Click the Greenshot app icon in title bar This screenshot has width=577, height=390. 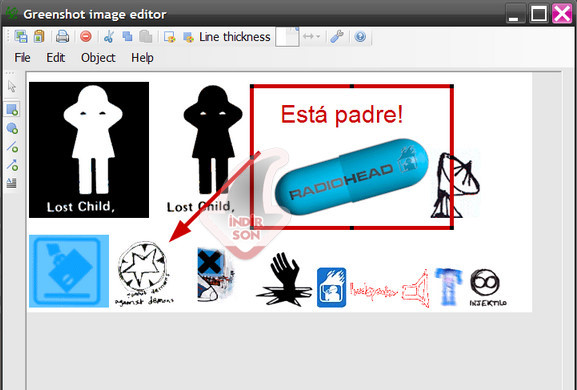(x=11, y=14)
